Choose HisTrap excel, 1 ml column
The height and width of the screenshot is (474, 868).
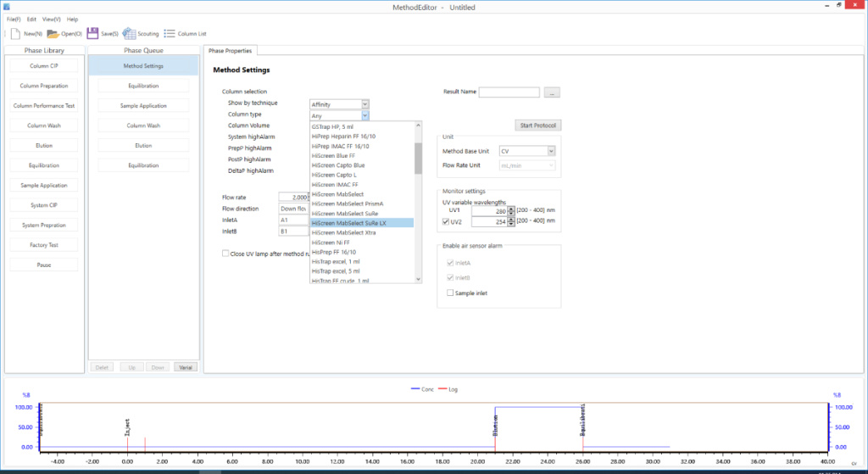click(362, 261)
